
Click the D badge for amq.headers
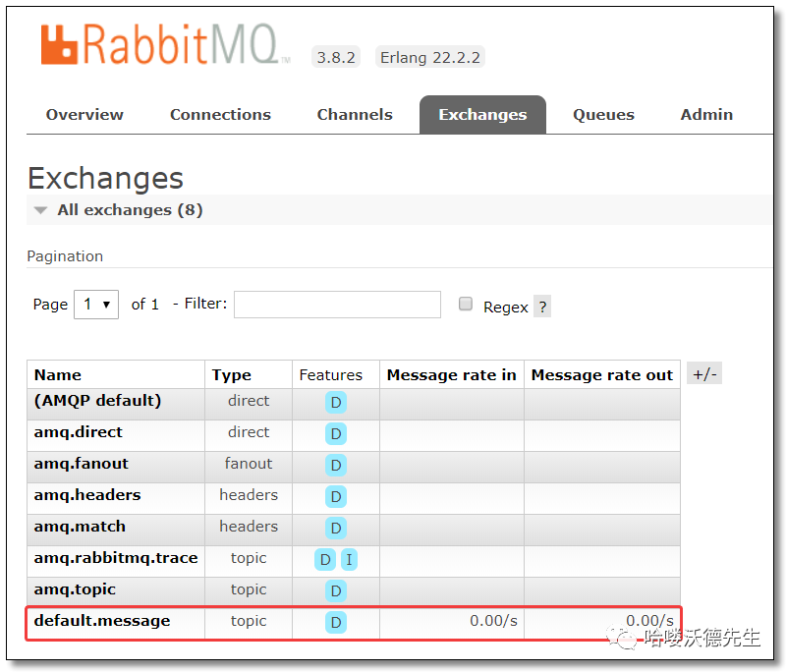[x=336, y=497]
